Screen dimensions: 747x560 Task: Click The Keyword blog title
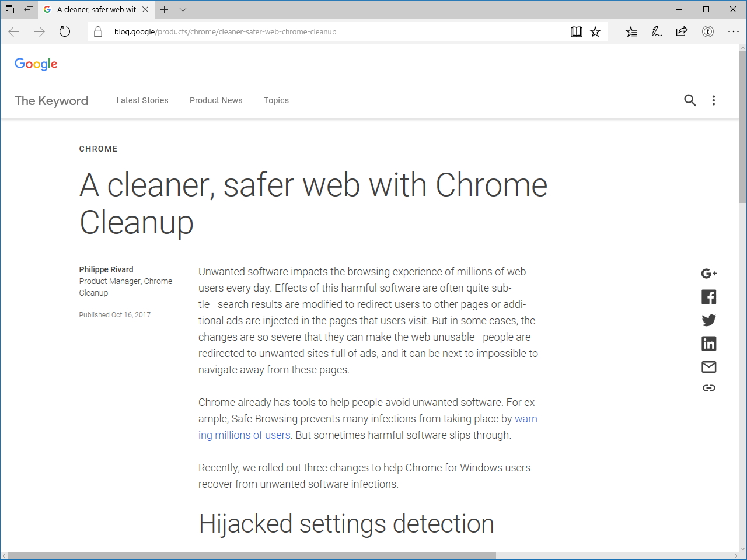[x=51, y=100]
